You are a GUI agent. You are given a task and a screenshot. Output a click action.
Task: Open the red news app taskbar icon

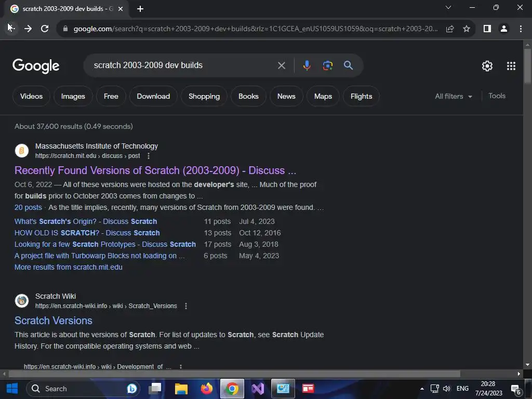click(x=308, y=389)
